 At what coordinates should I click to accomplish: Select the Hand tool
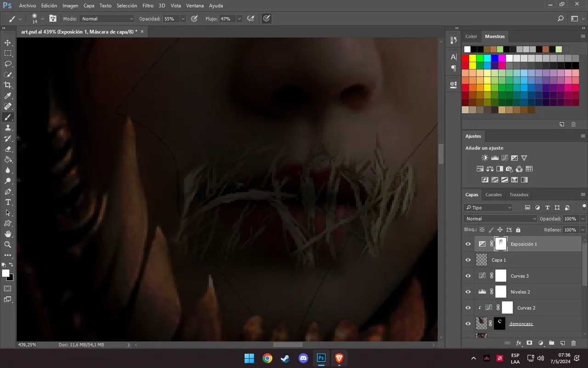[x=8, y=234]
